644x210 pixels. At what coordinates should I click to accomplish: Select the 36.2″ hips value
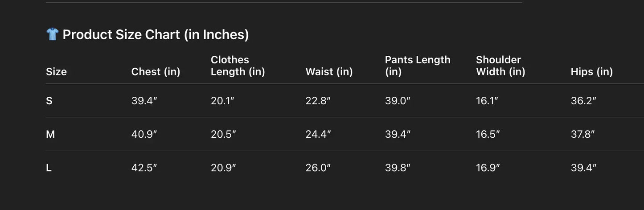click(x=583, y=101)
